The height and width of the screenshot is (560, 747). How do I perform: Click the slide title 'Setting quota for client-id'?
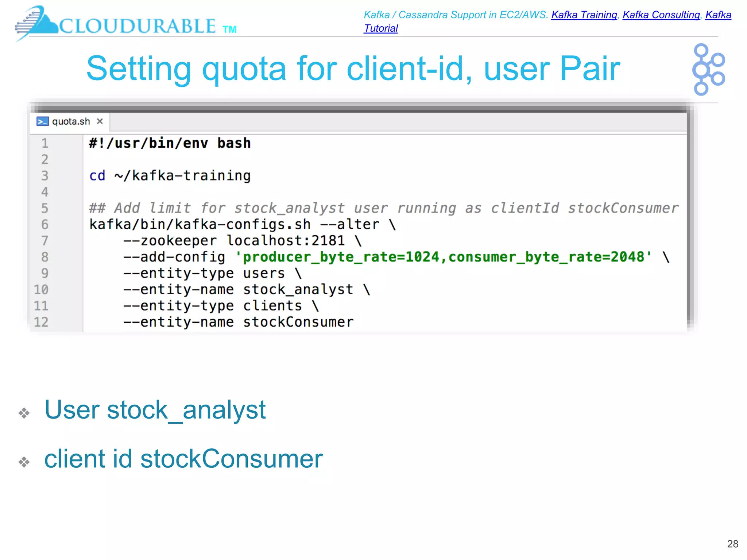[353, 69]
